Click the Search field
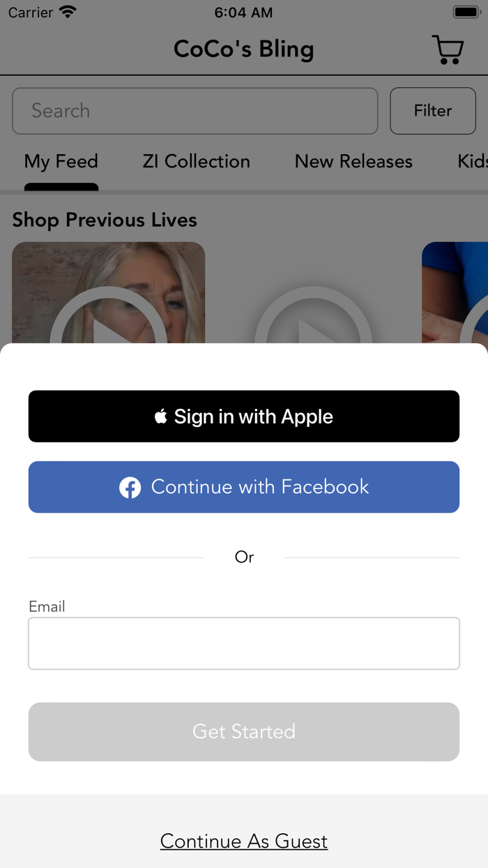The width and height of the screenshot is (488, 868). (195, 111)
